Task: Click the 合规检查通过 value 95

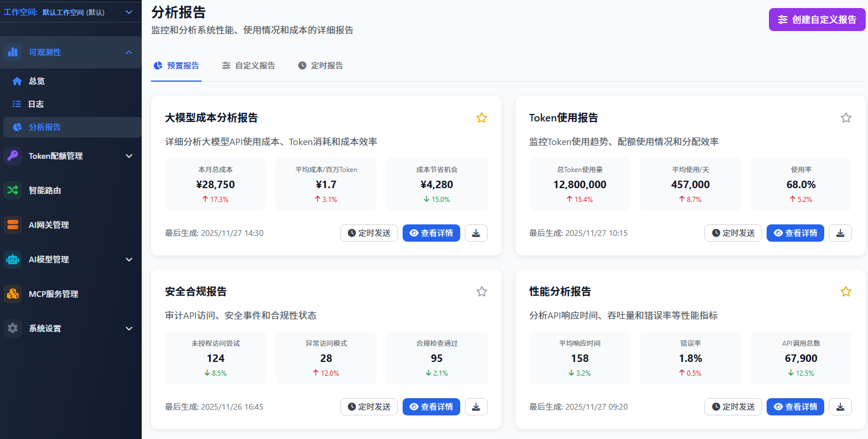Action: pyautogui.click(x=437, y=358)
